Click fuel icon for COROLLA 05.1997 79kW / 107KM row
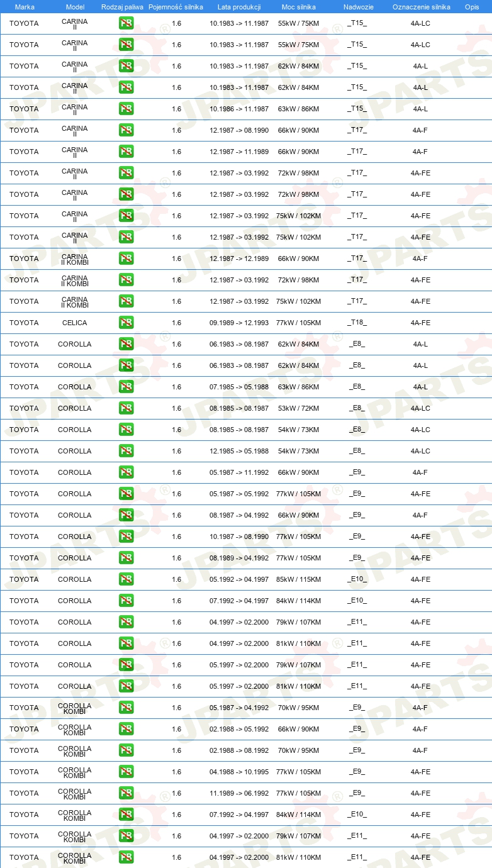The height and width of the screenshot is (868, 492). (126, 665)
